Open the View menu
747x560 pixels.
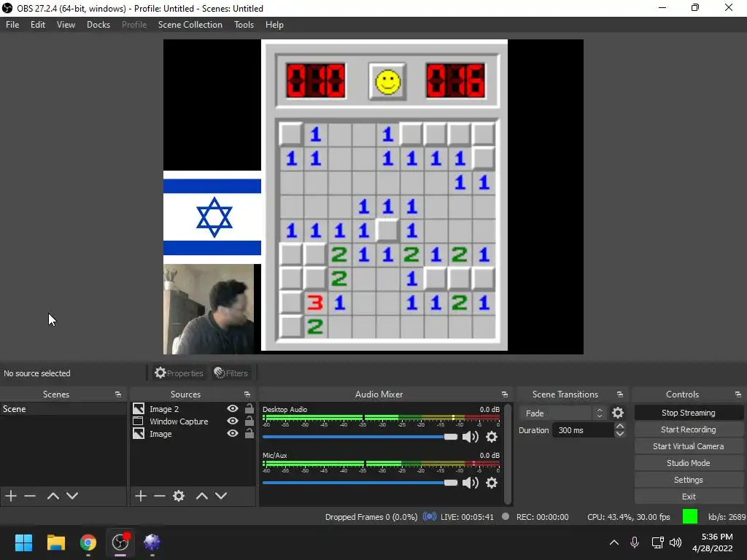(x=66, y=25)
